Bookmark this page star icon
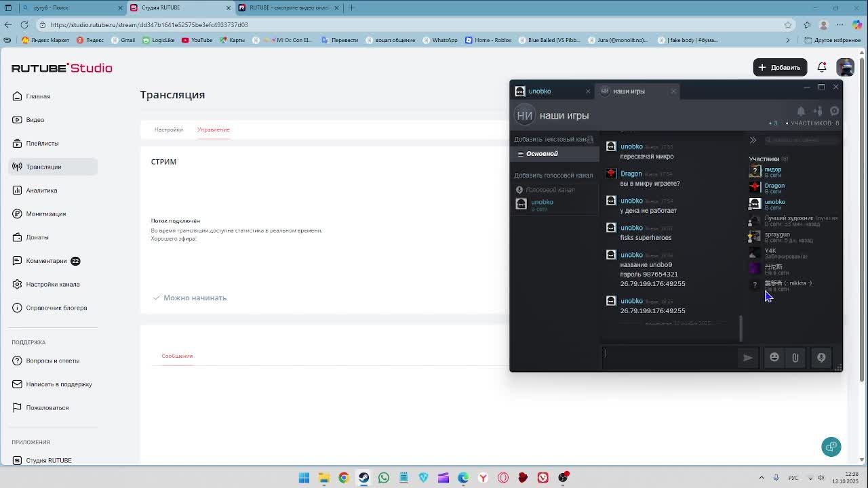Image resolution: width=868 pixels, height=488 pixels. [788, 24]
